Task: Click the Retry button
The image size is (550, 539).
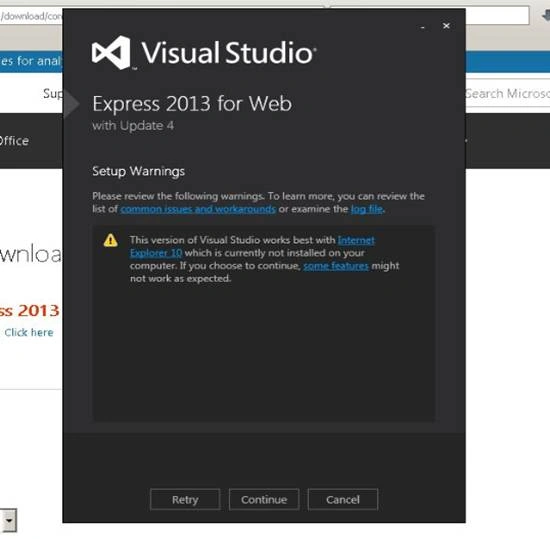Action: 185,499
